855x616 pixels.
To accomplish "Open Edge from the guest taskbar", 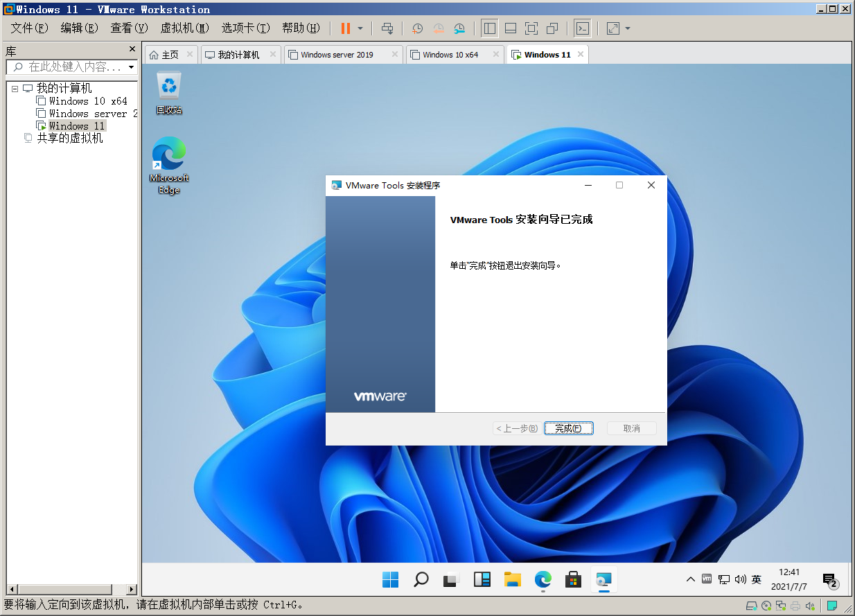I will [x=543, y=579].
